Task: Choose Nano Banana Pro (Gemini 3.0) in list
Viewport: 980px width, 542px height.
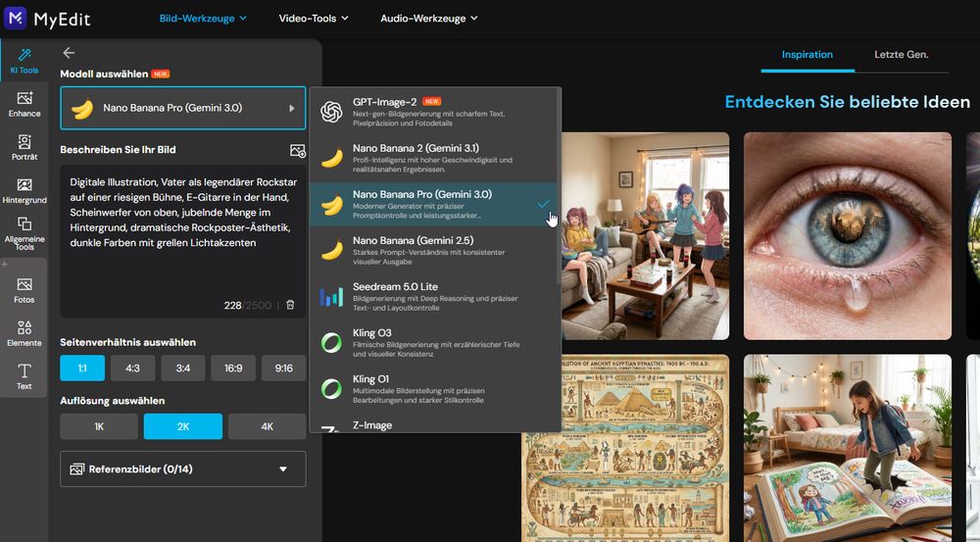Action: [x=434, y=205]
